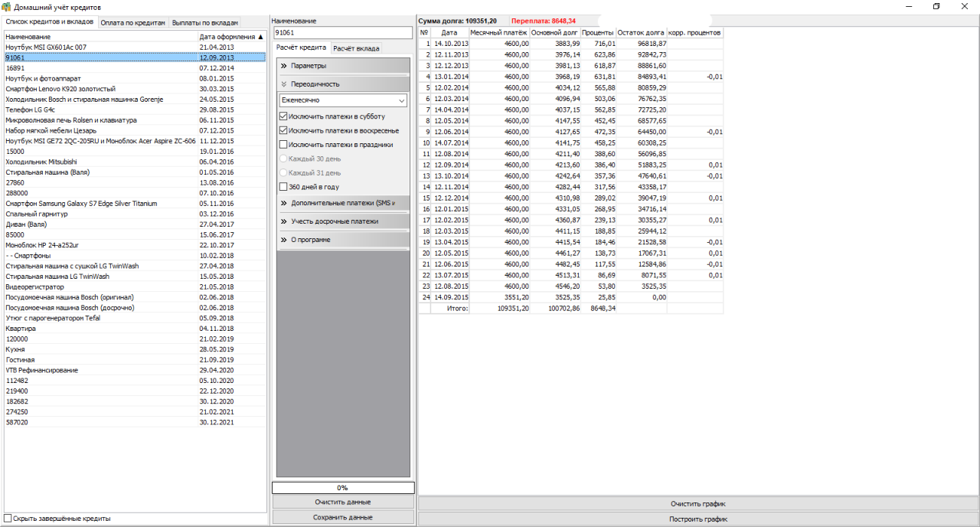Click the Наименование text field
This screenshot has width=980, height=527.
(343, 33)
